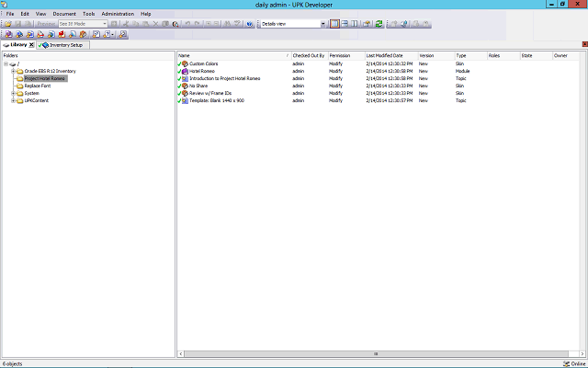Open the Administration menu
This screenshot has width=588, height=368.
click(x=118, y=14)
